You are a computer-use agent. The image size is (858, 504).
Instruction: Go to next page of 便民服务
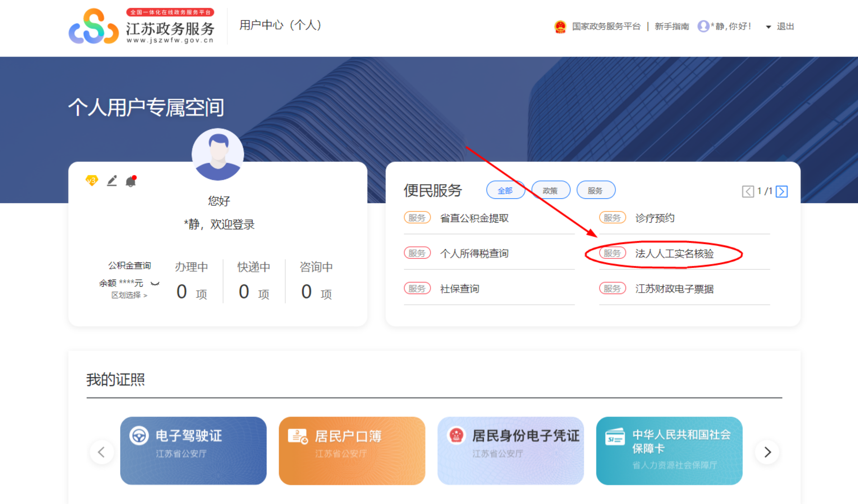(782, 191)
